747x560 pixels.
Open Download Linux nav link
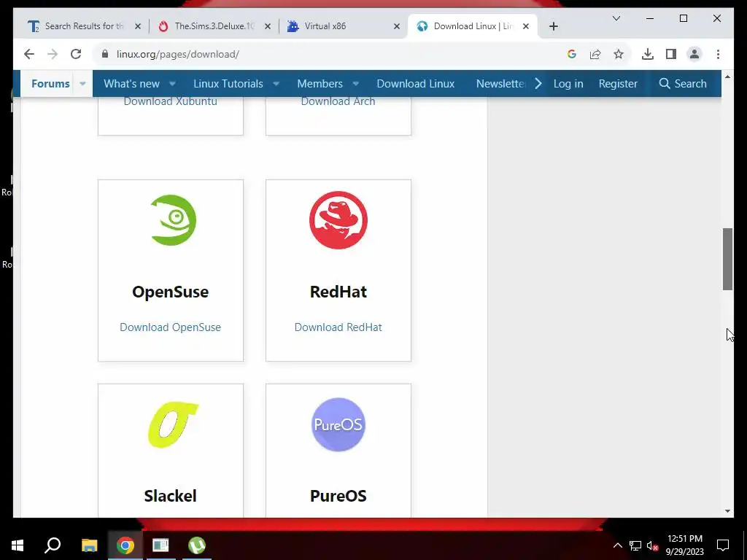click(415, 83)
